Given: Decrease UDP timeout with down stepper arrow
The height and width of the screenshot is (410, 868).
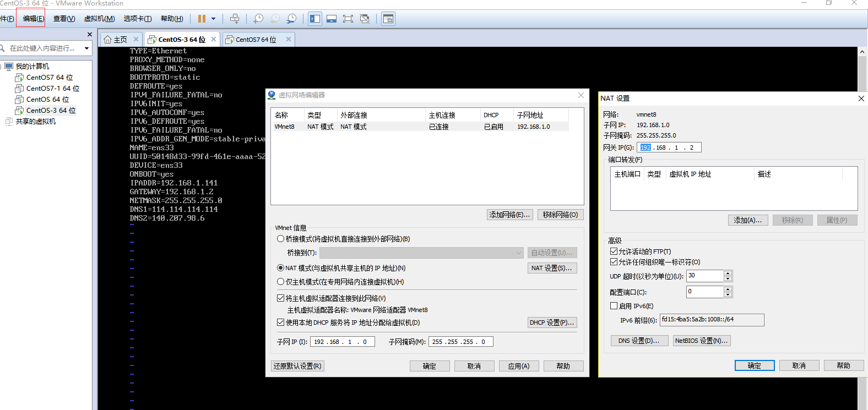Looking at the screenshot, I should (728, 279).
